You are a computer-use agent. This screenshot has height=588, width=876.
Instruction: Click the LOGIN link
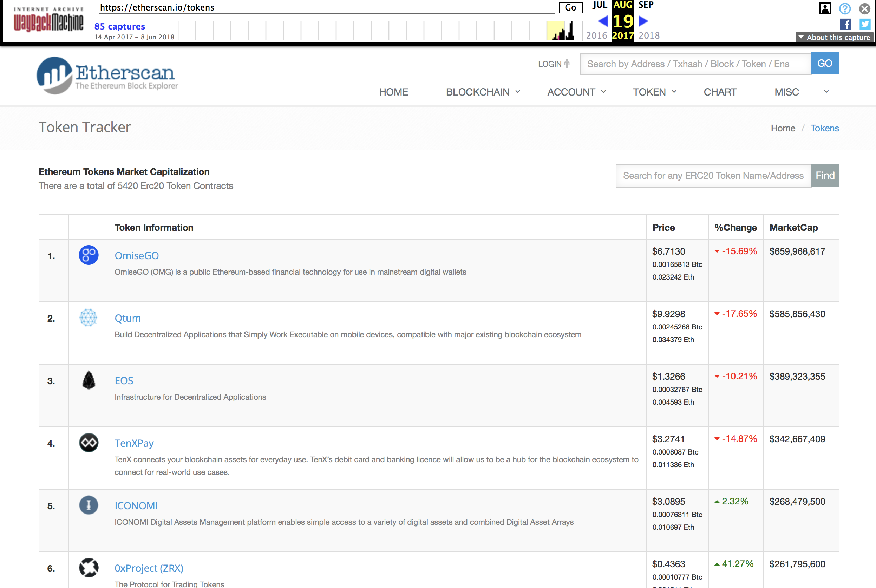pos(550,64)
